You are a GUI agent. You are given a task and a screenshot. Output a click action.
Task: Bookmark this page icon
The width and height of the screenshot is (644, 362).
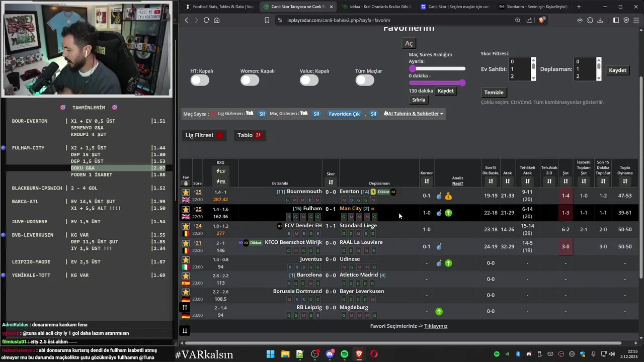pyautogui.click(x=267, y=20)
